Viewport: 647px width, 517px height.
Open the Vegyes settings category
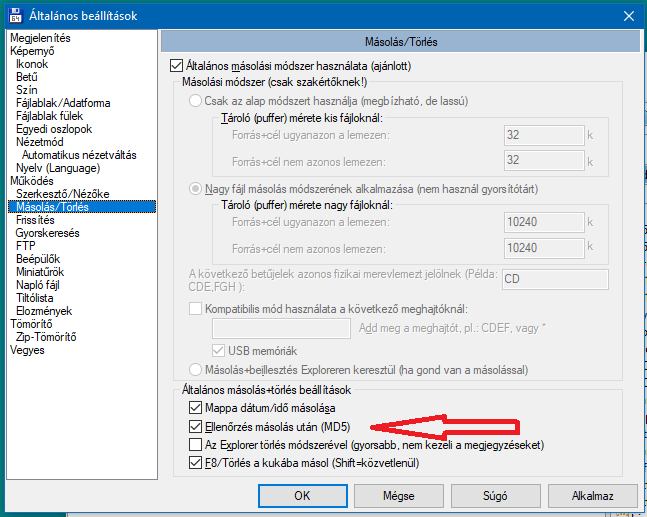coord(27,350)
